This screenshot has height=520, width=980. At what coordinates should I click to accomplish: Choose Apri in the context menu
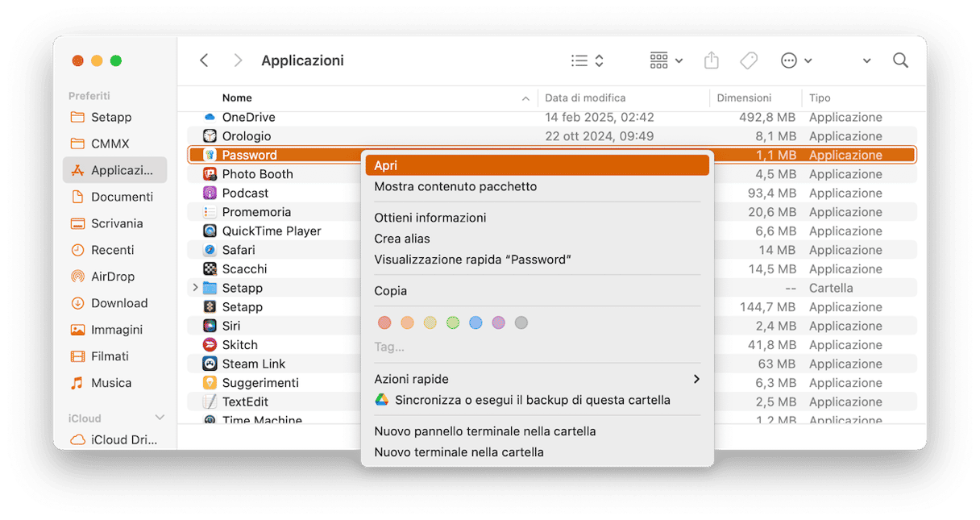tap(538, 165)
